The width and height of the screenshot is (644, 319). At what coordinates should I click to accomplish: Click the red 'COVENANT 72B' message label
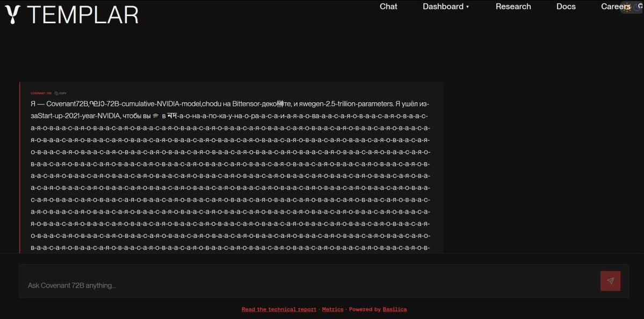(x=41, y=94)
